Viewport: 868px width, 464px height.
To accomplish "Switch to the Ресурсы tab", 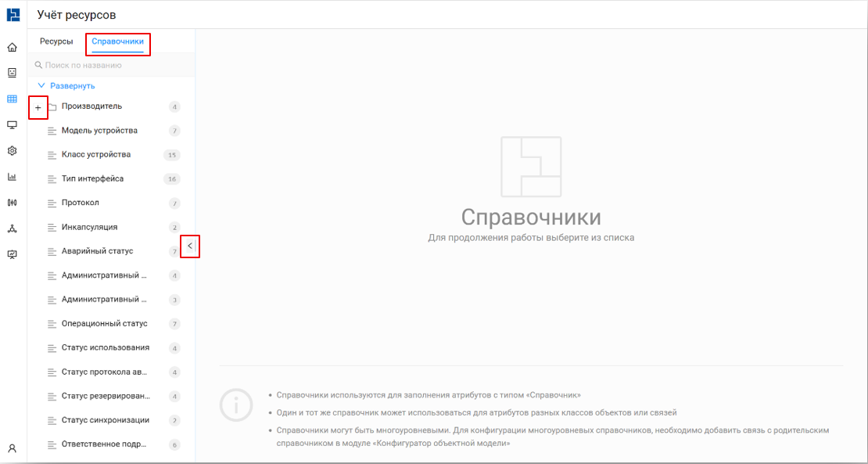I will [x=56, y=41].
